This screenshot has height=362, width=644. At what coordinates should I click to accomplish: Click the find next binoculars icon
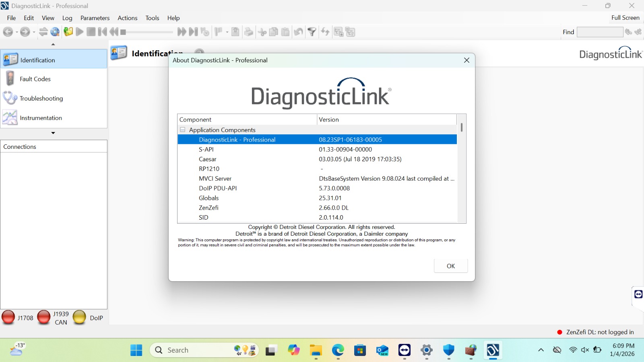click(628, 32)
